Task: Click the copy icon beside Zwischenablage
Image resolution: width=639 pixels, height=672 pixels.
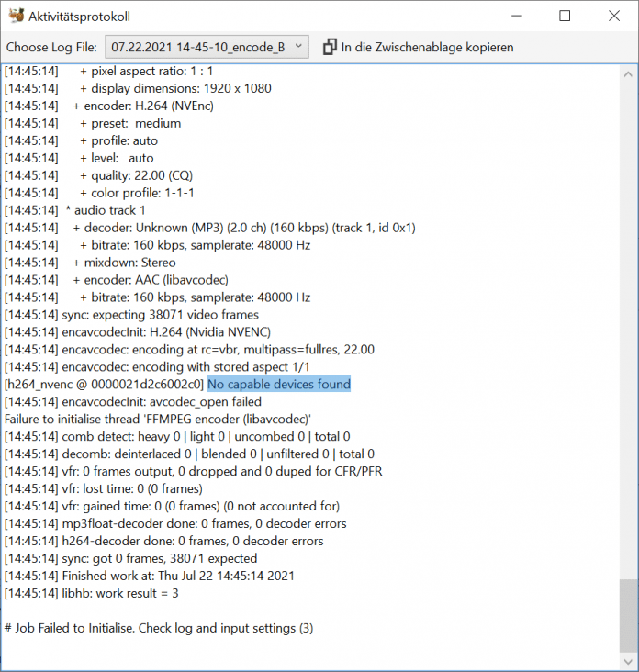Action: (330, 47)
